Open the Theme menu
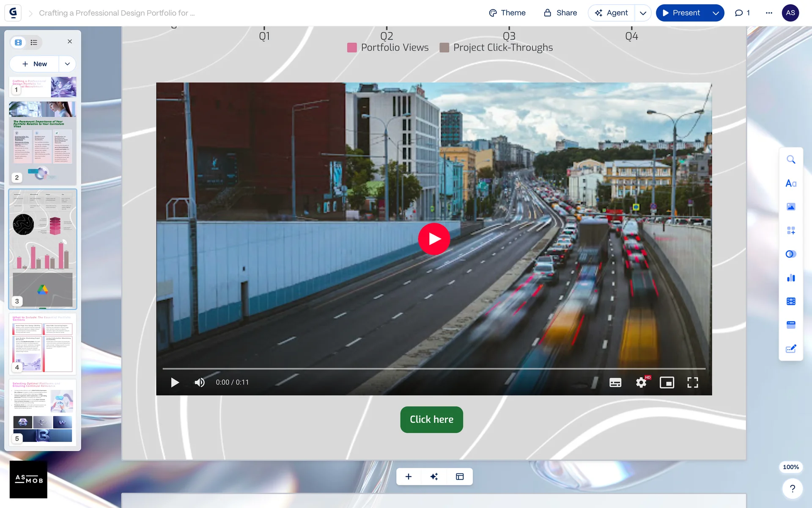812x508 pixels. [507, 13]
